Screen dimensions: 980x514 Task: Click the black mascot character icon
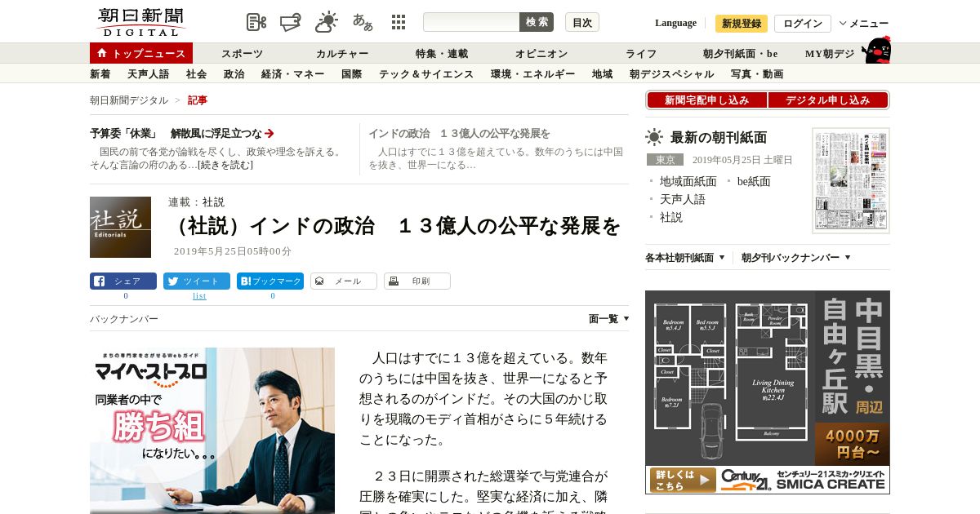pos(876,50)
